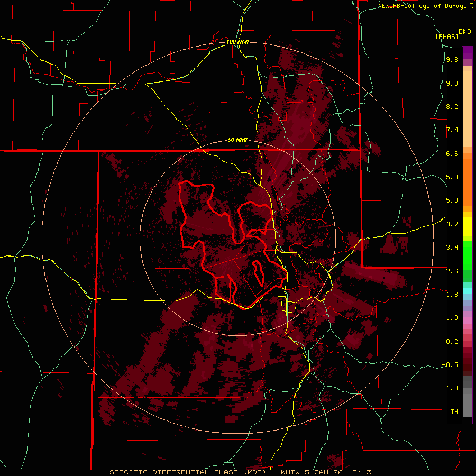Viewport: 476px width, 476px height.
Task: Click the bright green legend color band
Action: [467, 255]
